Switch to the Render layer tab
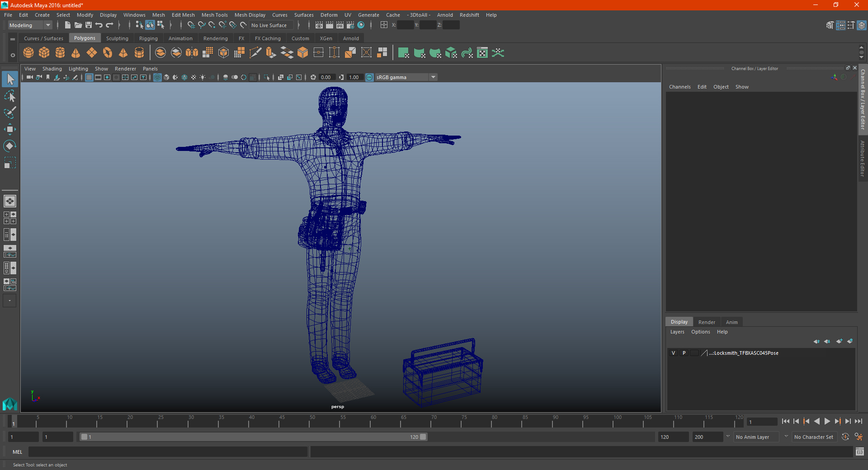The image size is (868, 470). point(707,322)
